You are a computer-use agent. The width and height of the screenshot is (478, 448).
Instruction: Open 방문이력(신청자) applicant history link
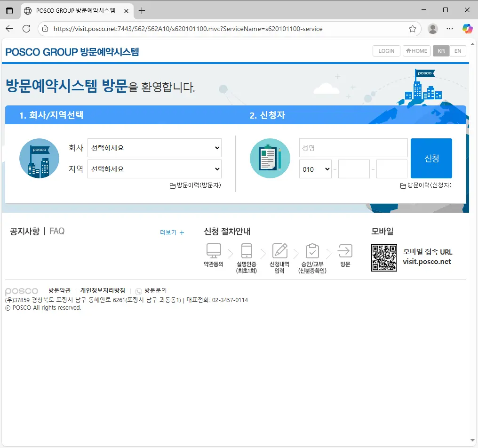(426, 185)
